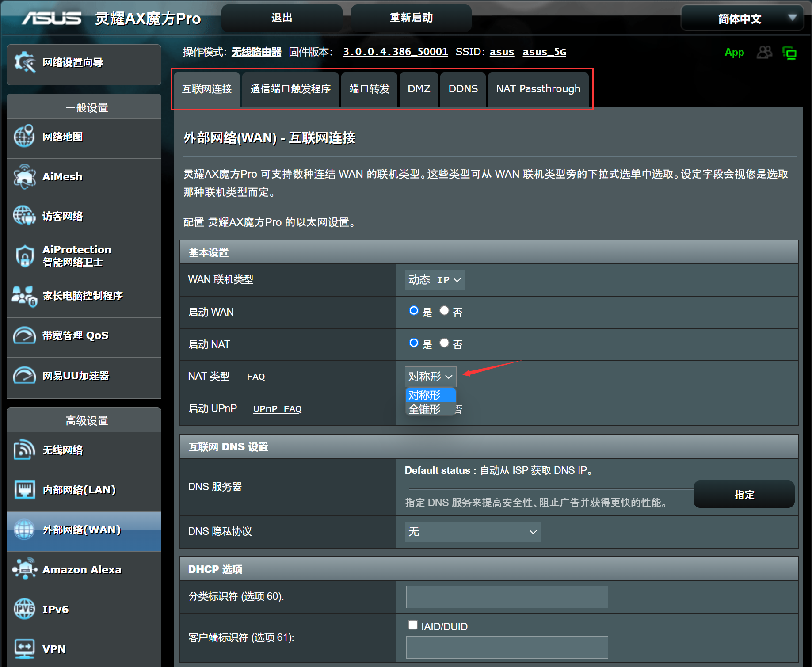Image resolution: width=812 pixels, height=667 pixels.
Task: Select 否 to disable WAN
Action: [444, 311]
